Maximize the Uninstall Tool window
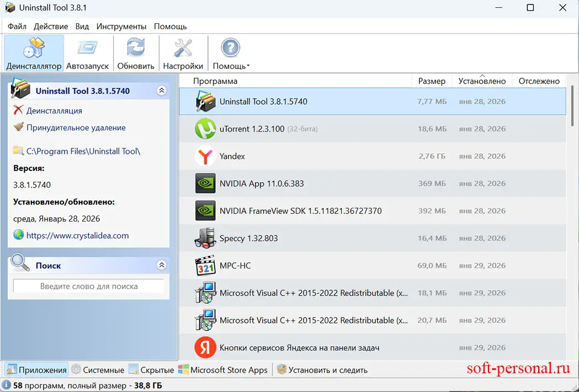Screen dimensions: 579x392 tap(530, 7)
